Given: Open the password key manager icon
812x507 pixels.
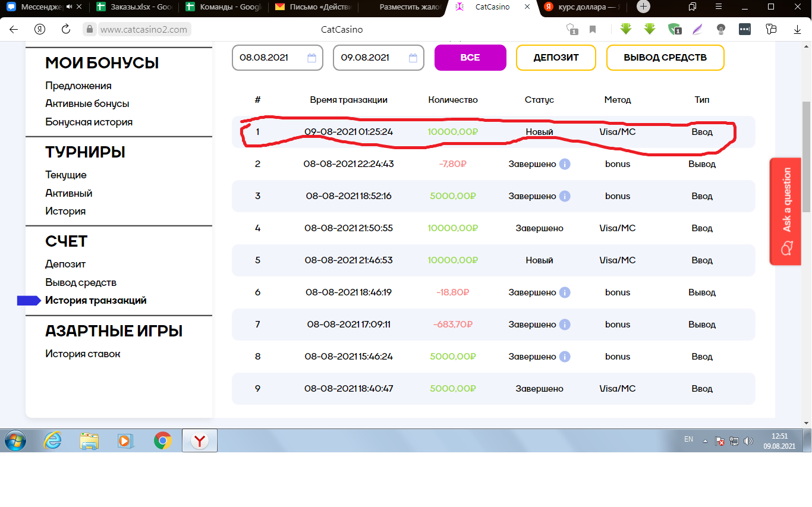Looking at the screenshot, I should pos(772,29).
